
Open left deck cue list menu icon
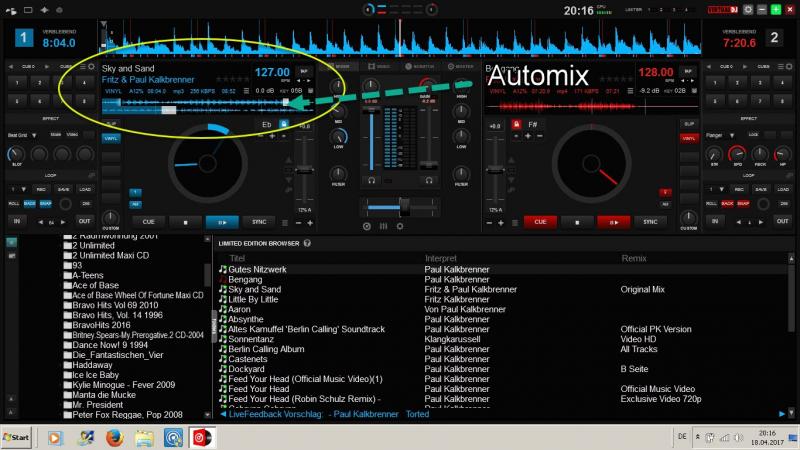point(83,67)
